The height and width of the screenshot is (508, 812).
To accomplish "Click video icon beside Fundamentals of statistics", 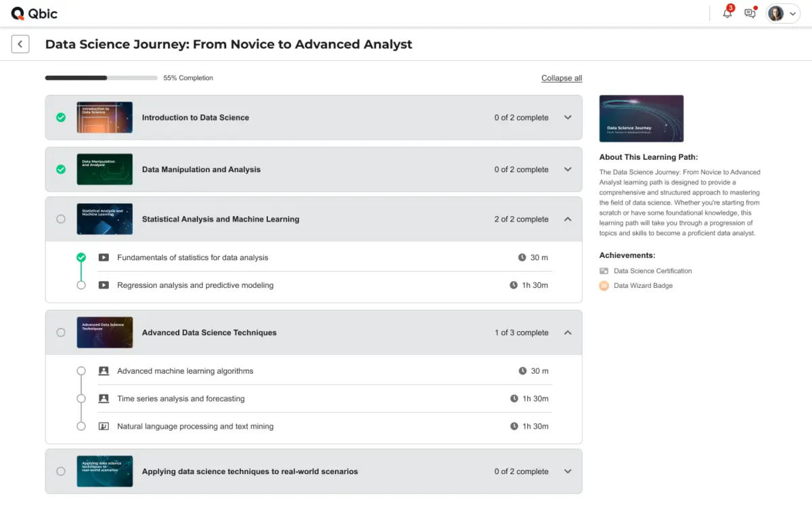I will (x=104, y=257).
